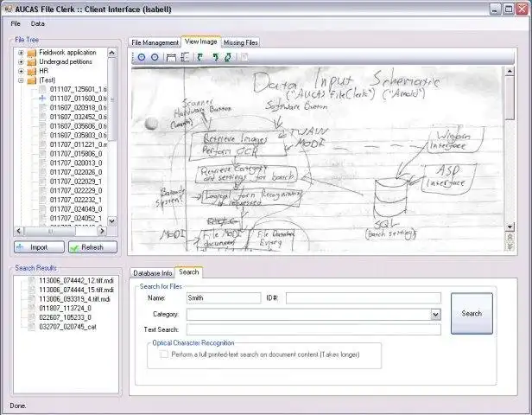
Task: Click the Name field containing Smith
Action: click(x=223, y=297)
